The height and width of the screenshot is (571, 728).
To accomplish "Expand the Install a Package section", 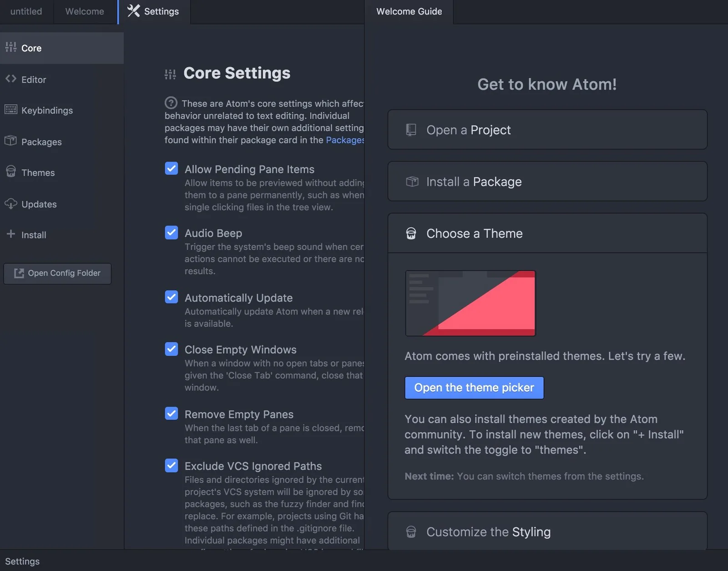I will [x=547, y=182].
